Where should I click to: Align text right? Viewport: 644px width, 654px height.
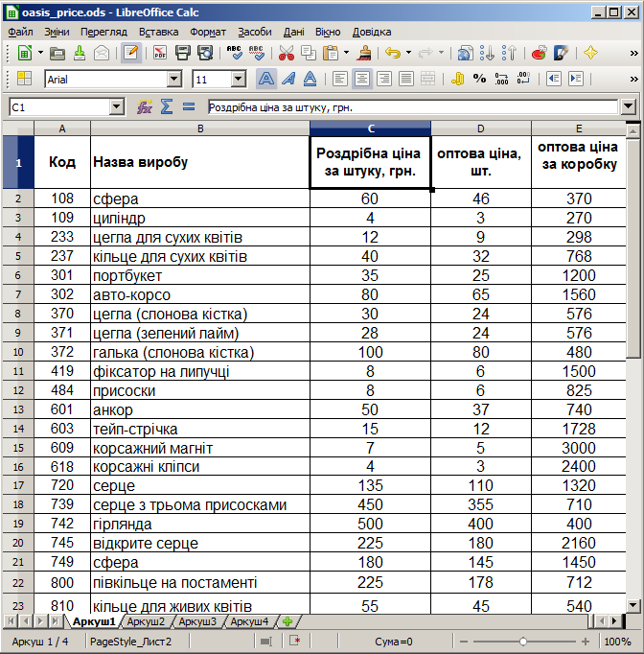[384, 79]
